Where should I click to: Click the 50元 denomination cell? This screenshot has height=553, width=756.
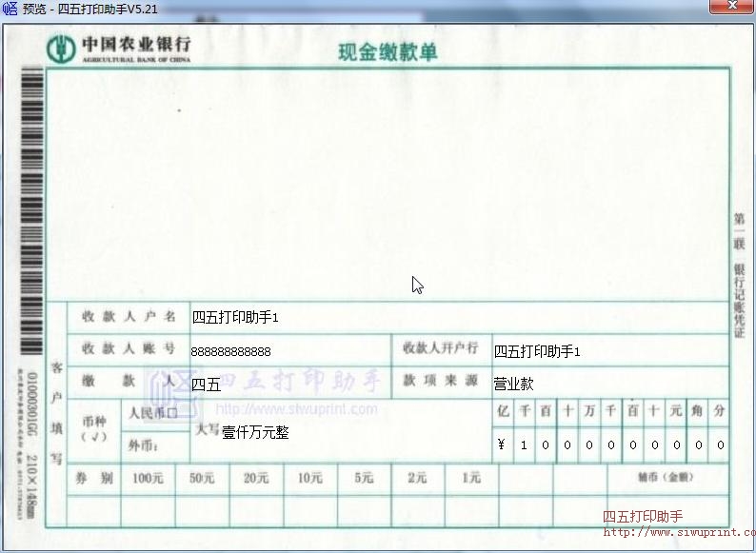click(202, 478)
